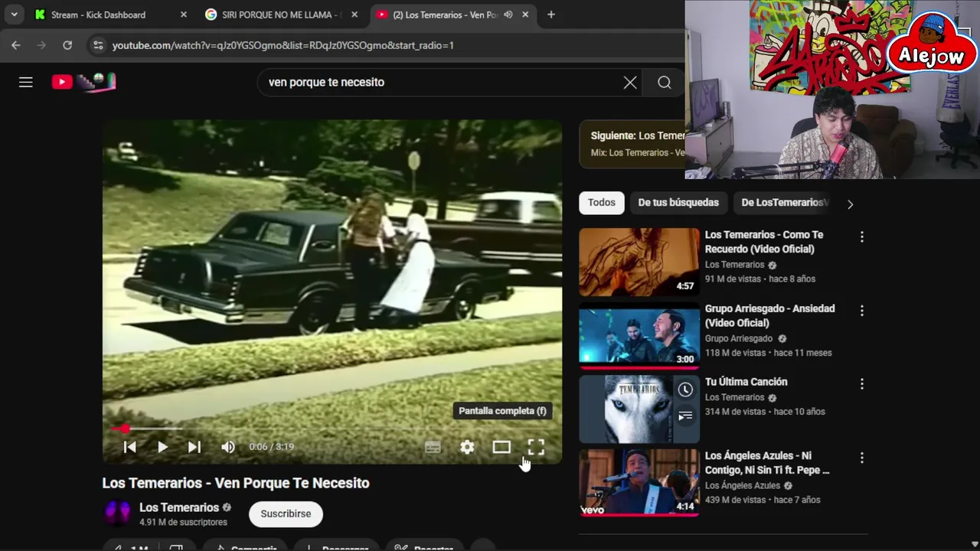The image size is (980, 551).
Task: Focus the youtube.com address bar URL
Action: click(x=283, y=45)
